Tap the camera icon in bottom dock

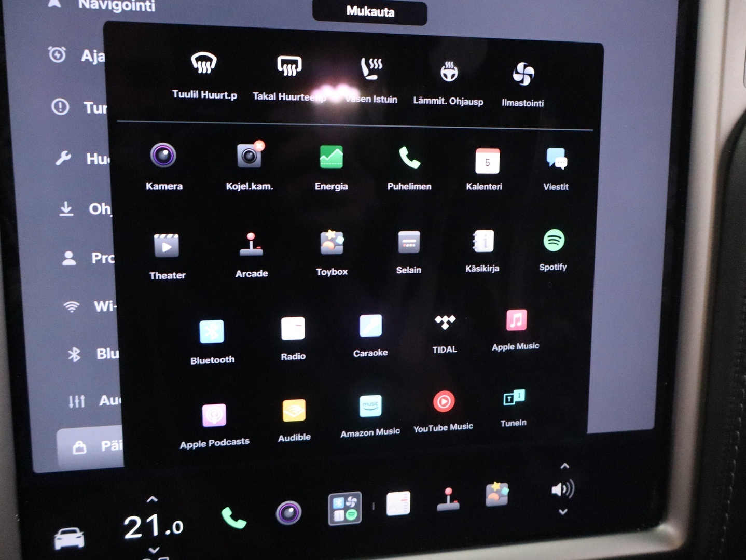pyautogui.click(x=288, y=513)
